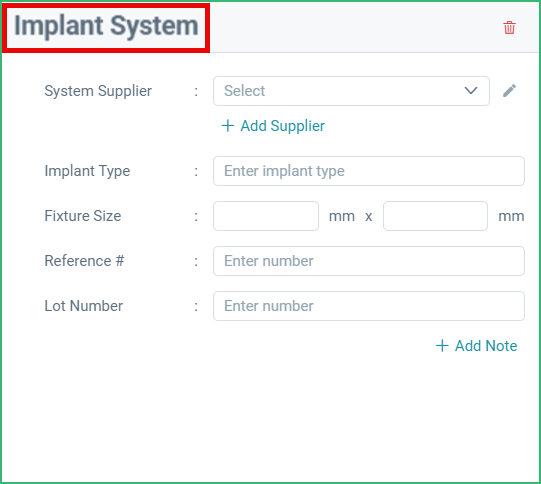
Task: Click the plus icon before Add Note
Action: point(442,346)
